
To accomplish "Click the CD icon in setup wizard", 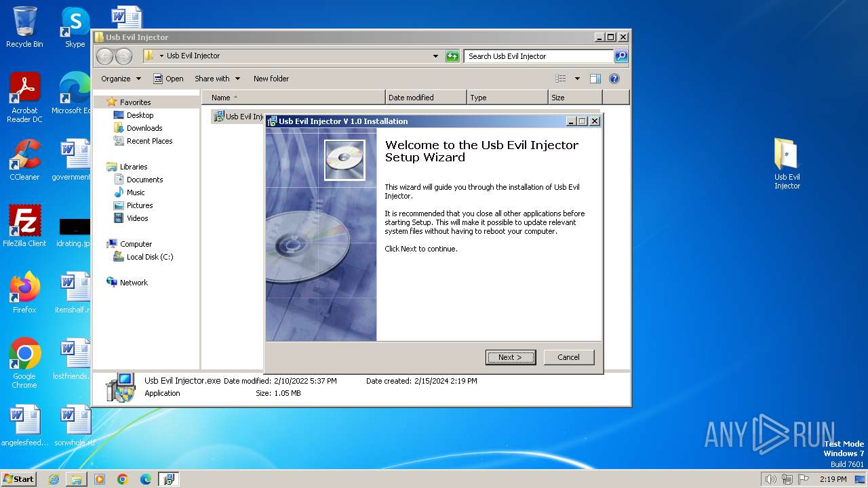I will pyautogui.click(x=344, y=160).
